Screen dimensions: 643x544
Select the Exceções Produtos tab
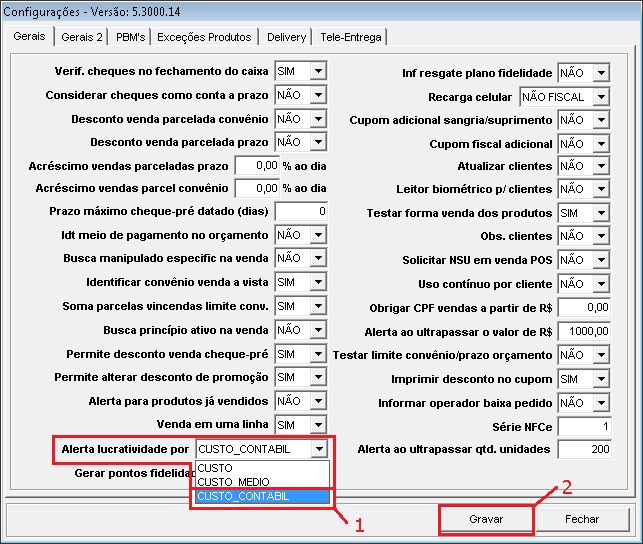(204, 37)
